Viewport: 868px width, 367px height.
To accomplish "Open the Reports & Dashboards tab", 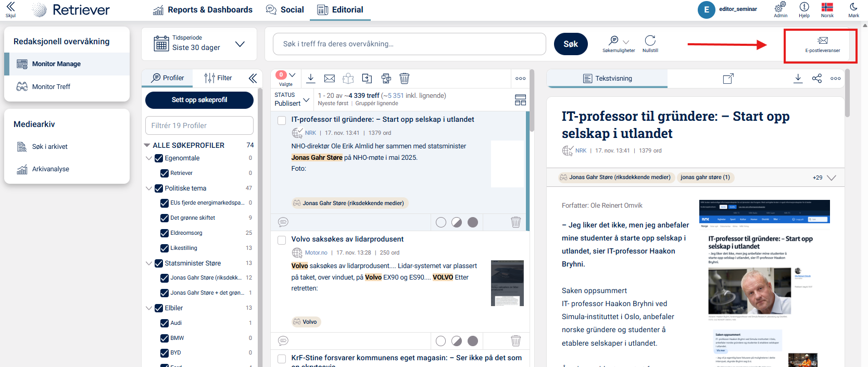I will [203, 10].
